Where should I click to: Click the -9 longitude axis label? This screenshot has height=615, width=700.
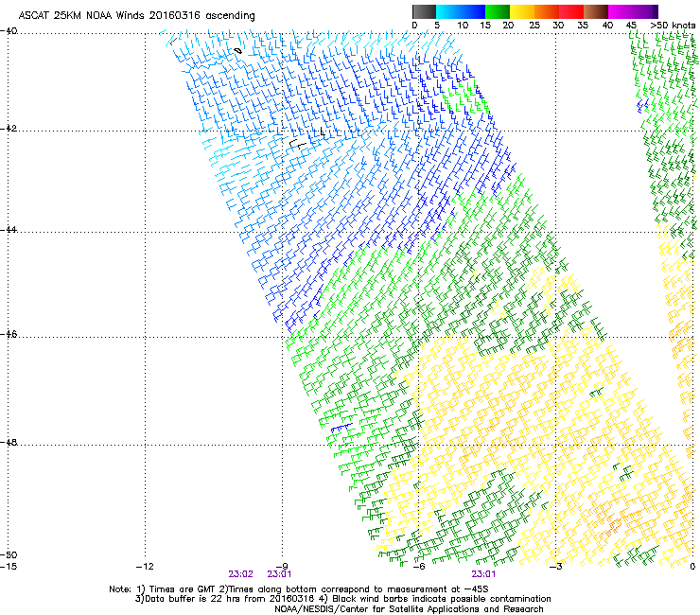282,567
